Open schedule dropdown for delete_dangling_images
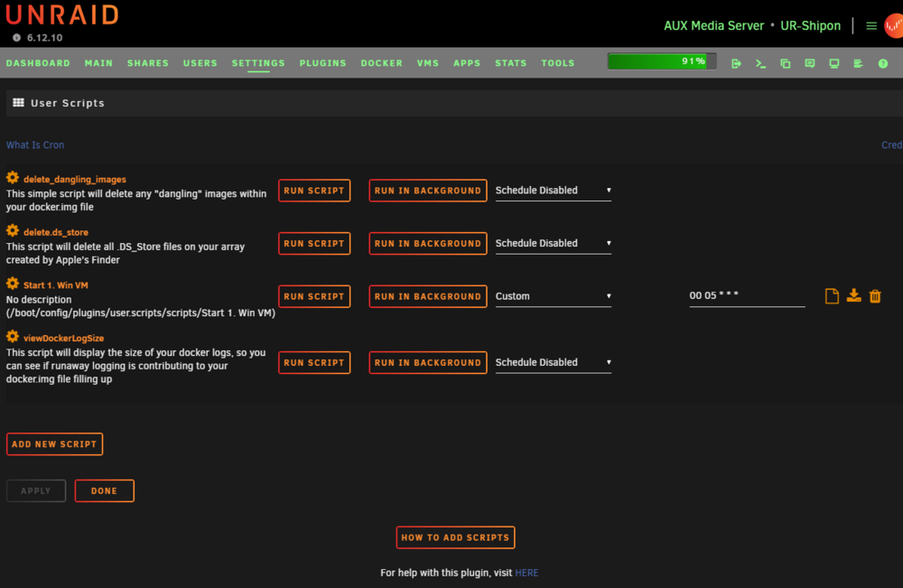903x588 pixels. point(553,191)
